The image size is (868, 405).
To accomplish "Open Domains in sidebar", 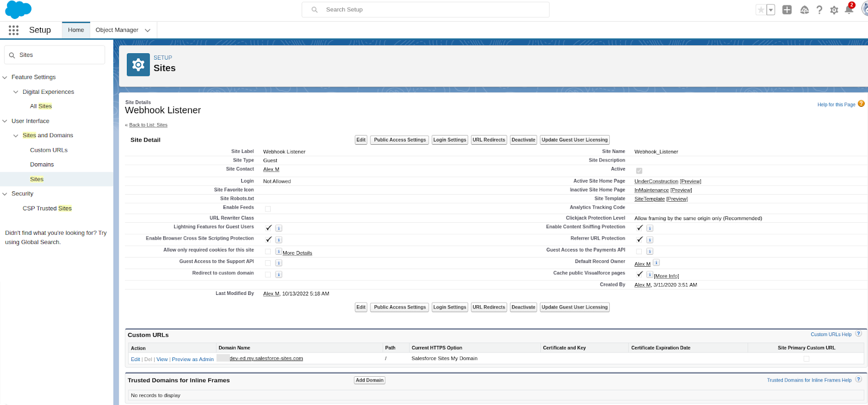I will [x=42, y=164].
